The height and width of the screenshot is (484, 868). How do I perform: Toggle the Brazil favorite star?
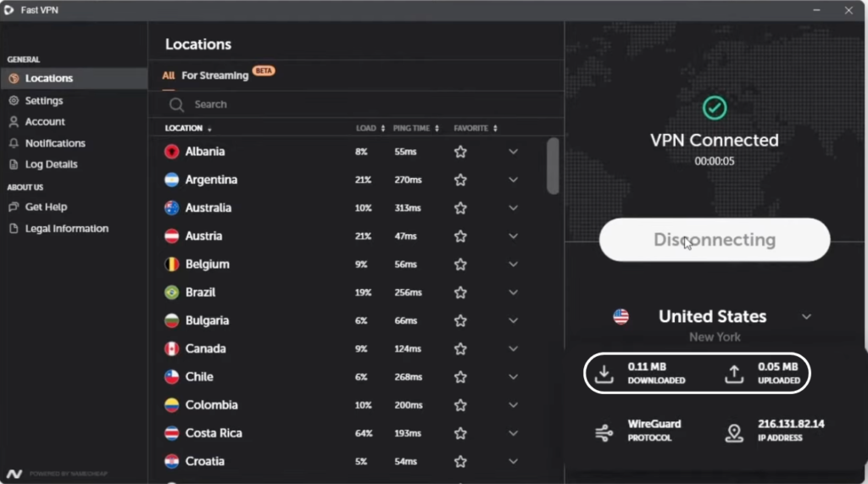[460, 292]
